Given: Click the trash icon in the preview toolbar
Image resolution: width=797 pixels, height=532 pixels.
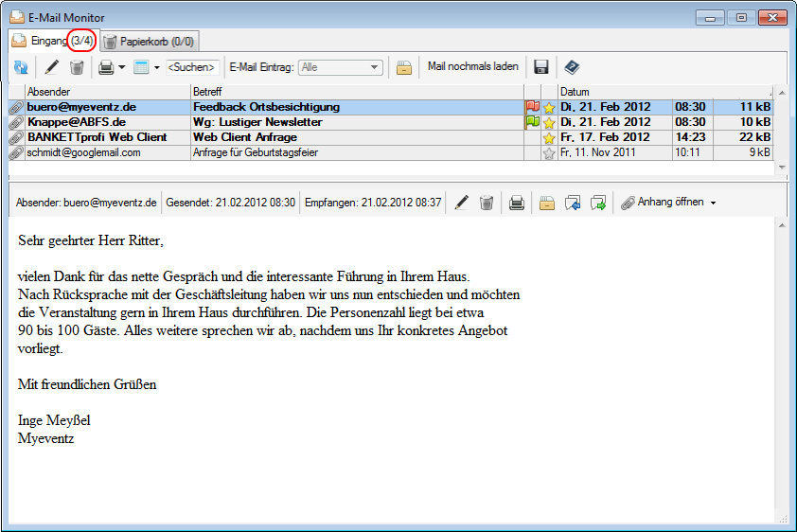Looking at the screenshot, I should [x=487, y=203].
